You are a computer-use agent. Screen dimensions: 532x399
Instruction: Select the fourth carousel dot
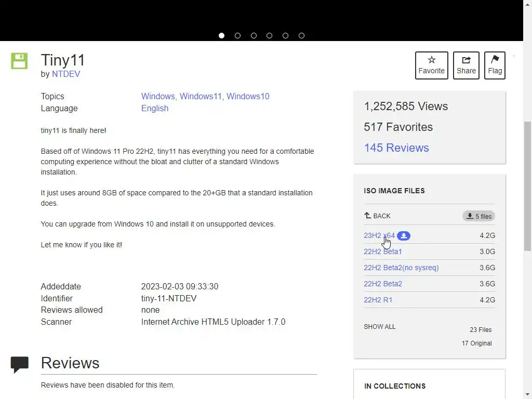point(270,36)
